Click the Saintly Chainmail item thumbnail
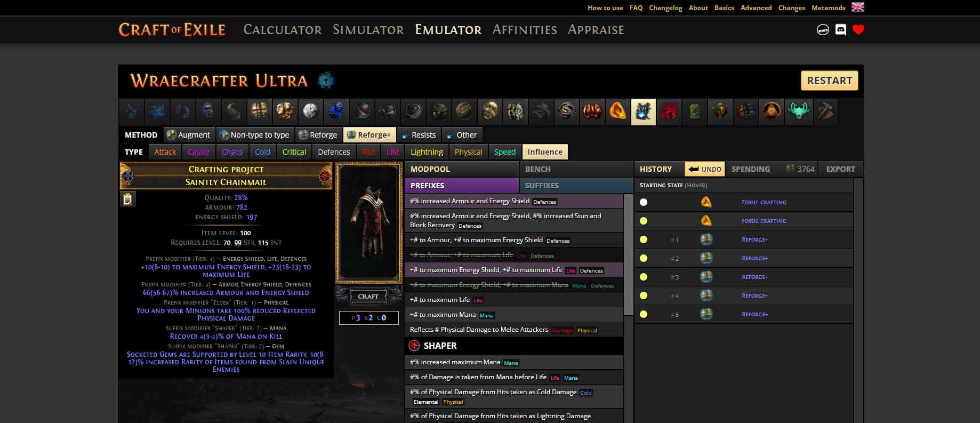980x423 pixels. coord(368,223)
